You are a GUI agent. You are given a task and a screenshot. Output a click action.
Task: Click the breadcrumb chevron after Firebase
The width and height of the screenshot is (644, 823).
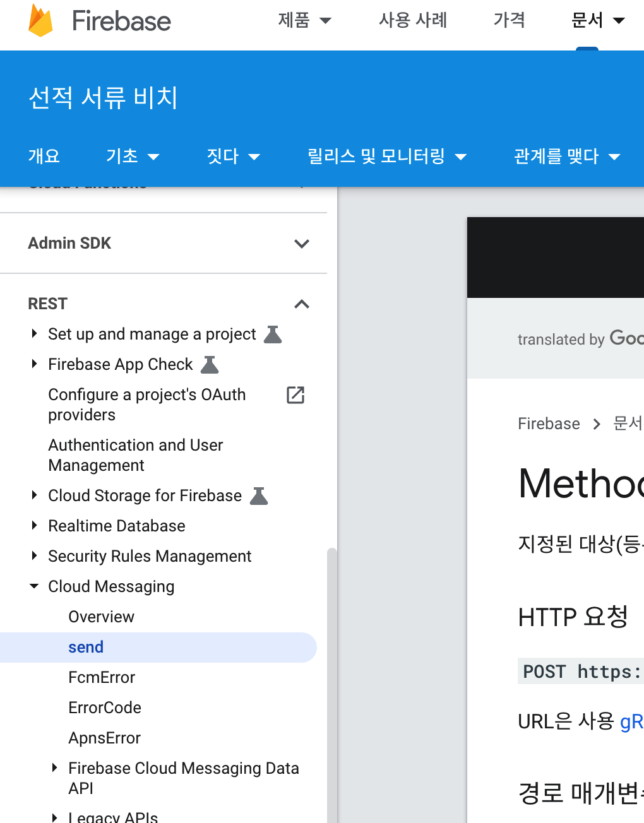pos(597,423)
